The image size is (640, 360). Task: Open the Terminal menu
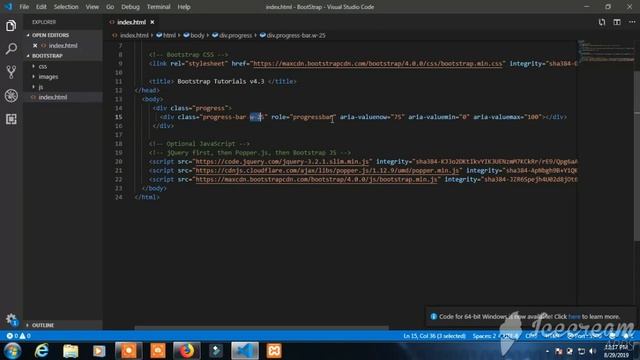click(x=158, y=7)
